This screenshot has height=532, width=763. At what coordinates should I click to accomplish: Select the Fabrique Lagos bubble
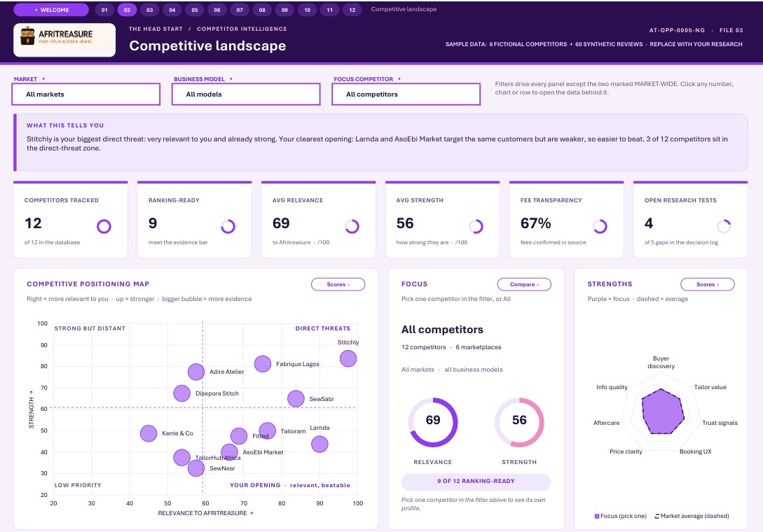(263, 364)
